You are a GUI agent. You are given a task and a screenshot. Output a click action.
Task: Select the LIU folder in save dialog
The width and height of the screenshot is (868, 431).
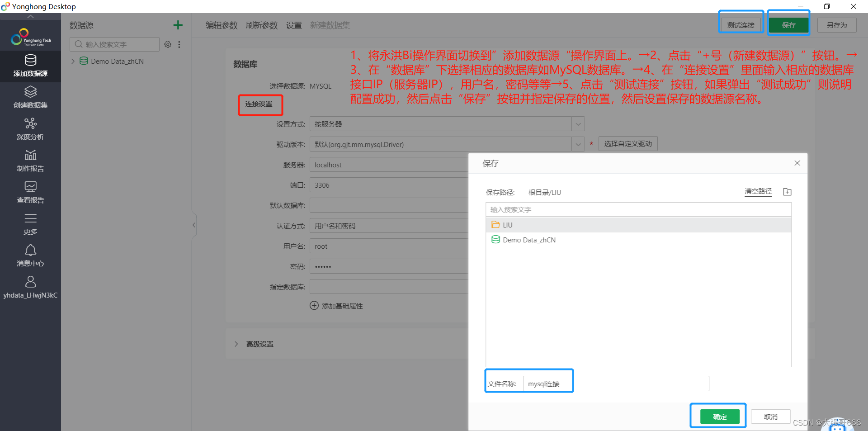(x=638, y=225)
